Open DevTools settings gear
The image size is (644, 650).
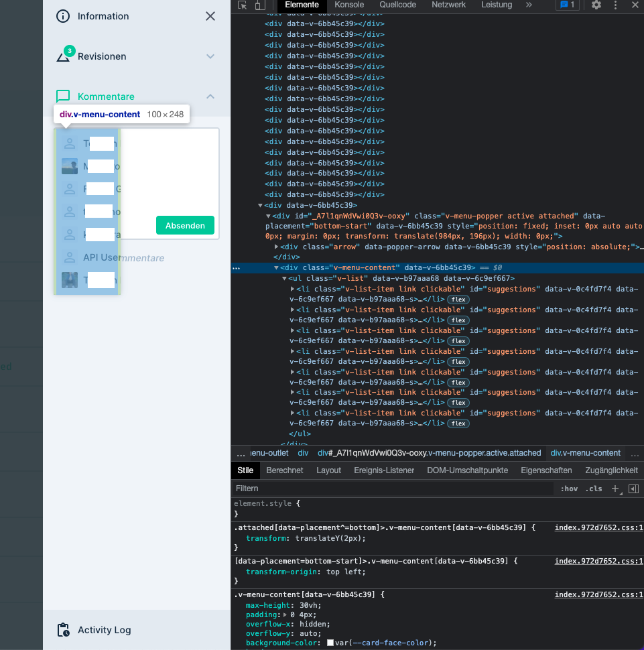tap(596, 5)
